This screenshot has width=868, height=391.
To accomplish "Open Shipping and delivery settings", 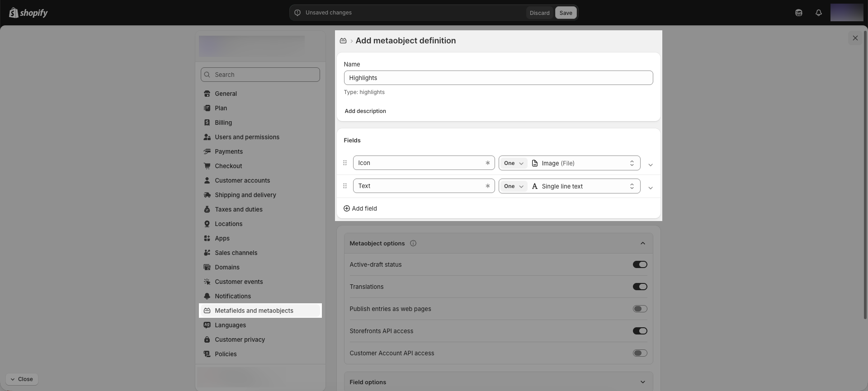I will tap(245, 195).
